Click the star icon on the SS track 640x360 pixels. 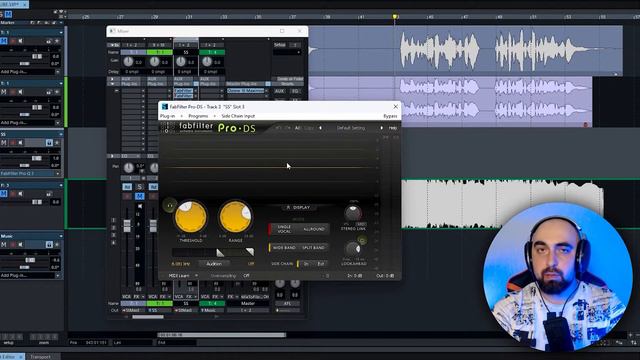pos(57,142)
